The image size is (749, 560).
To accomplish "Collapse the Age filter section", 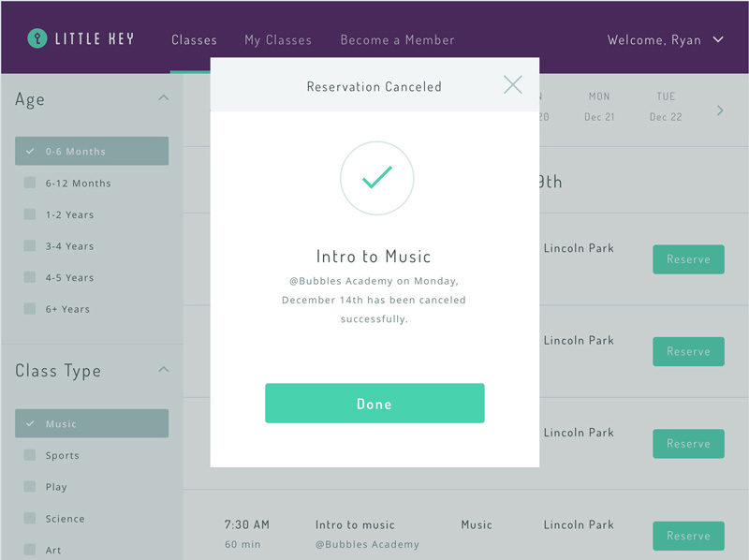I will (163, 98).
